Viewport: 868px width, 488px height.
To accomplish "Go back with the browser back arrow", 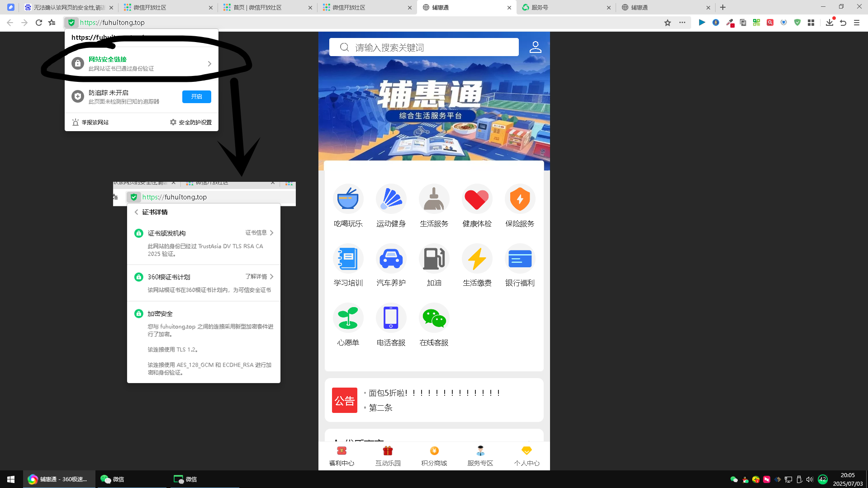I will click(10, 23).
